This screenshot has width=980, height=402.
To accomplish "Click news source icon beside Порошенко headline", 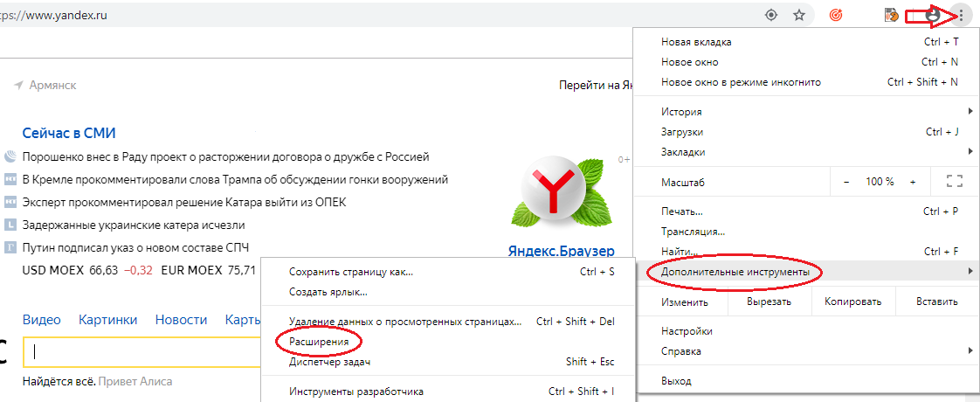I will click(x=10, y=156).
